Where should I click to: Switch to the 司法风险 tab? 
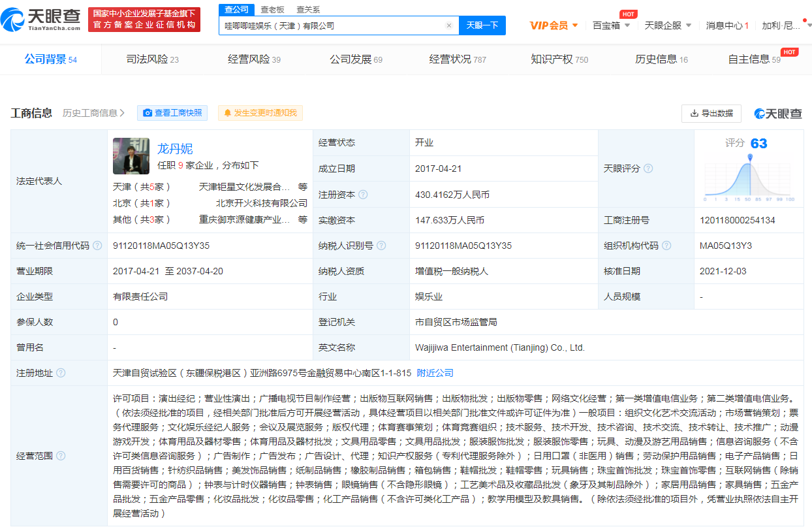pos(152,59)
